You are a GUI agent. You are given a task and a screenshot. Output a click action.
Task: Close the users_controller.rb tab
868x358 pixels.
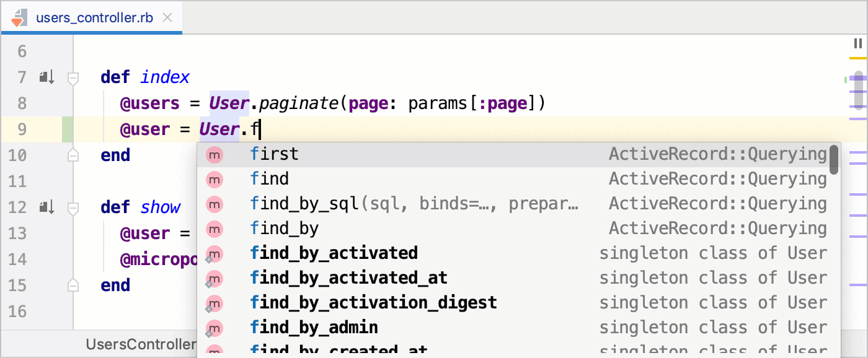(x=167, y=17)
